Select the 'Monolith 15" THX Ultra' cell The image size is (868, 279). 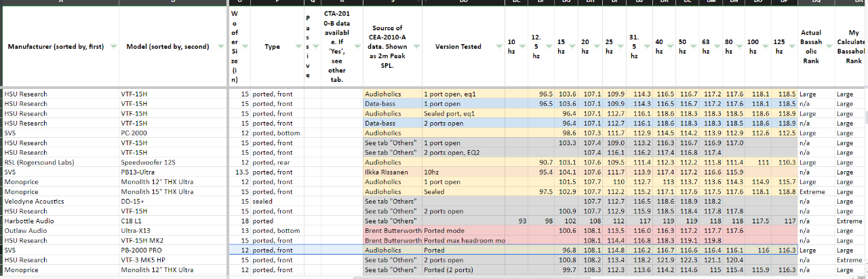click(173, 192)
